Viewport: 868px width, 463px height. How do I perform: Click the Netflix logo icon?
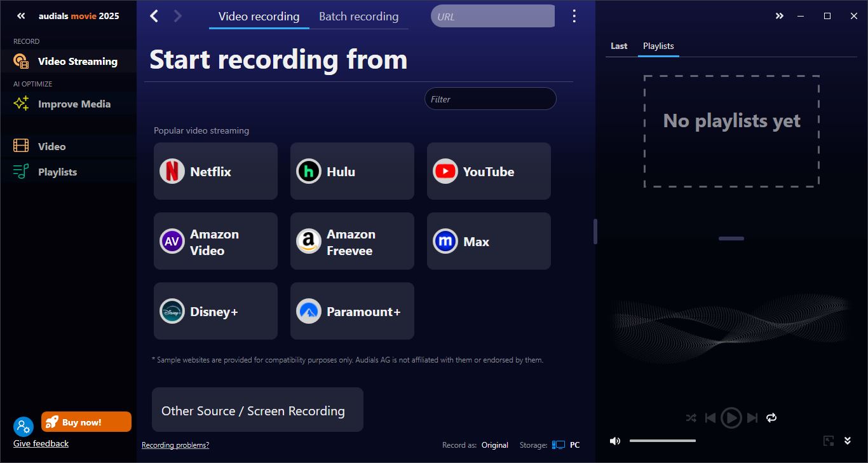coord(172,171)
